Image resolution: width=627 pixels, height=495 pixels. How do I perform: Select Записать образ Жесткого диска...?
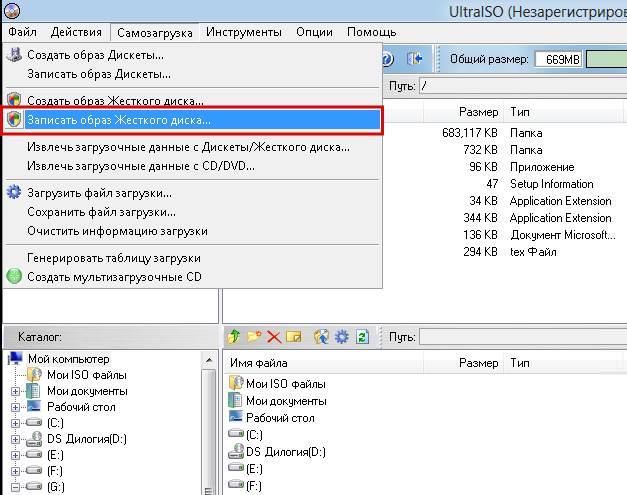click(192, 120)
